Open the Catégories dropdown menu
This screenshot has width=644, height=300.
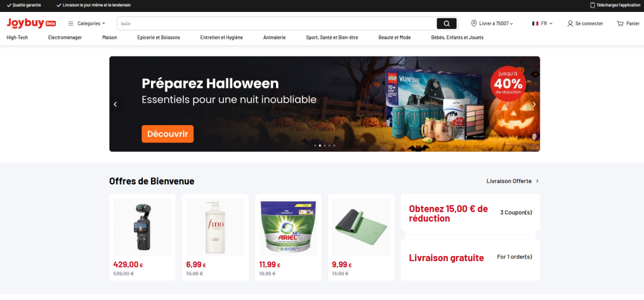coord(87,23)
